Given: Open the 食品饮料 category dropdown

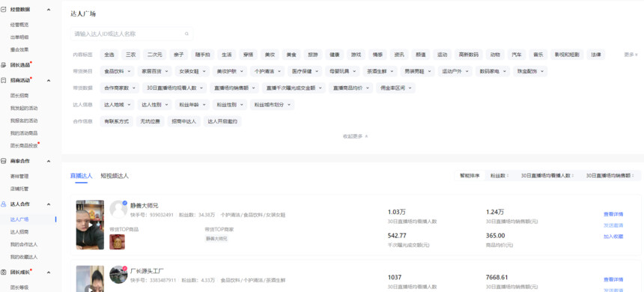Looking at the screenshot, I should click(x=117, y=71).
